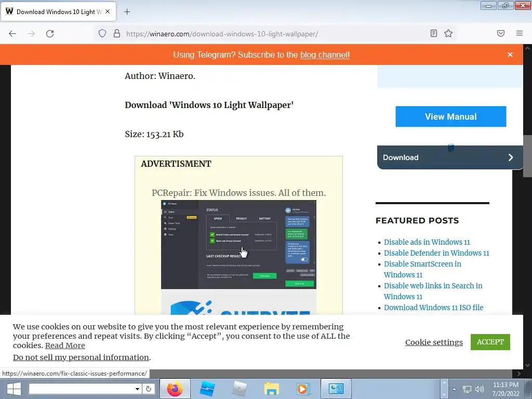Click the chevron arrow on Download bar

510,157
